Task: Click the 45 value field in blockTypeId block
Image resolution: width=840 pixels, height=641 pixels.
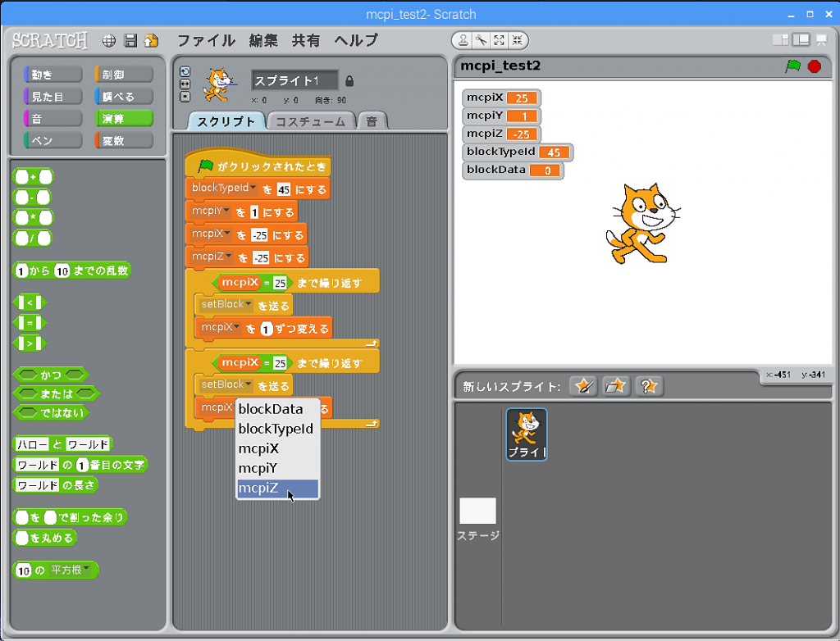Action: (283, 189)
